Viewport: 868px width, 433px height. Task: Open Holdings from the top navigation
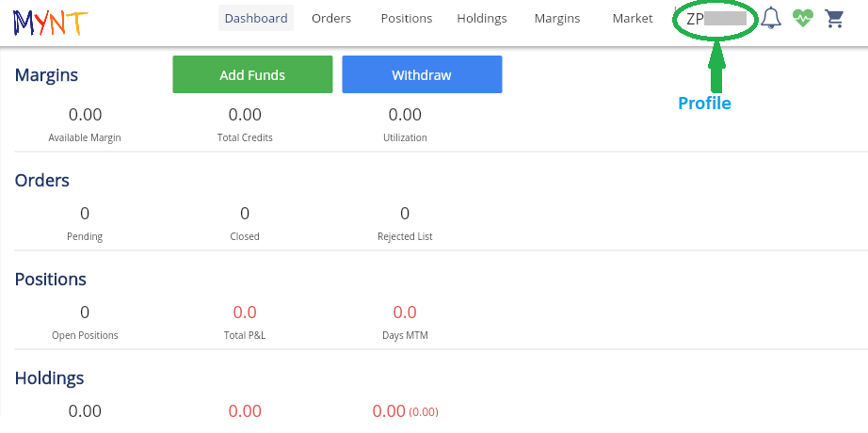point(482,18)
